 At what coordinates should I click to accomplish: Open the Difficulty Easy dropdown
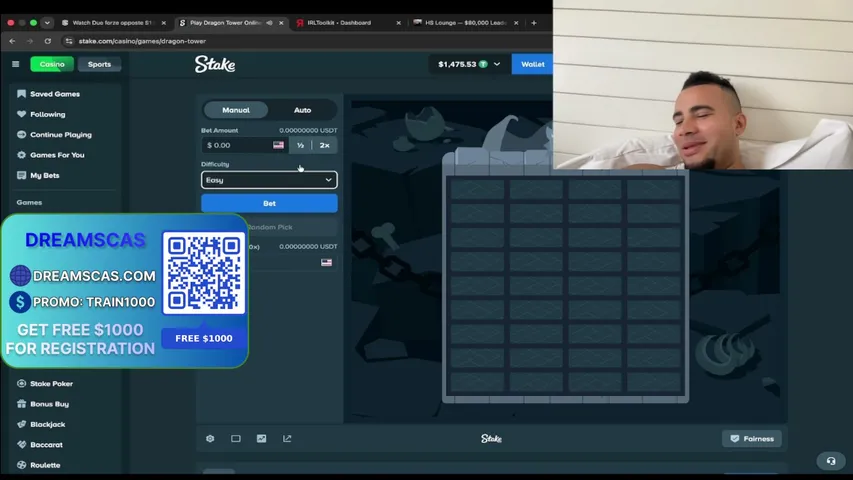click(x=269, y=180)
